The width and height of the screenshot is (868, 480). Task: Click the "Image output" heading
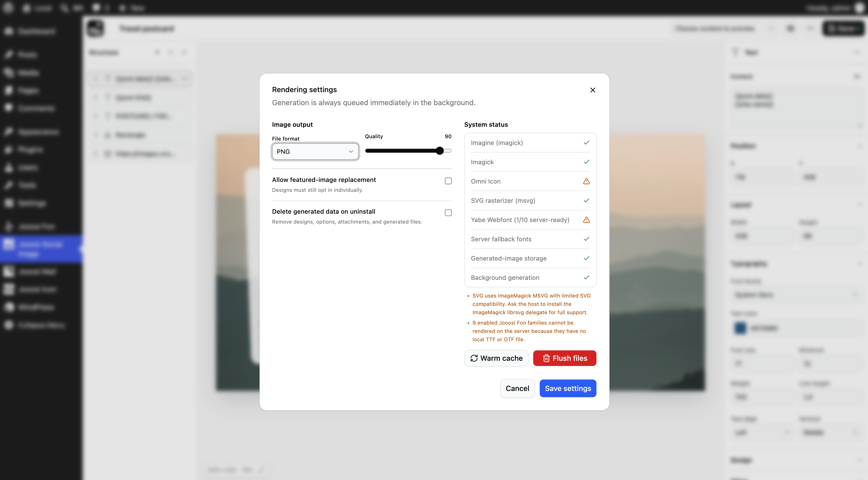tap(292, 125)
